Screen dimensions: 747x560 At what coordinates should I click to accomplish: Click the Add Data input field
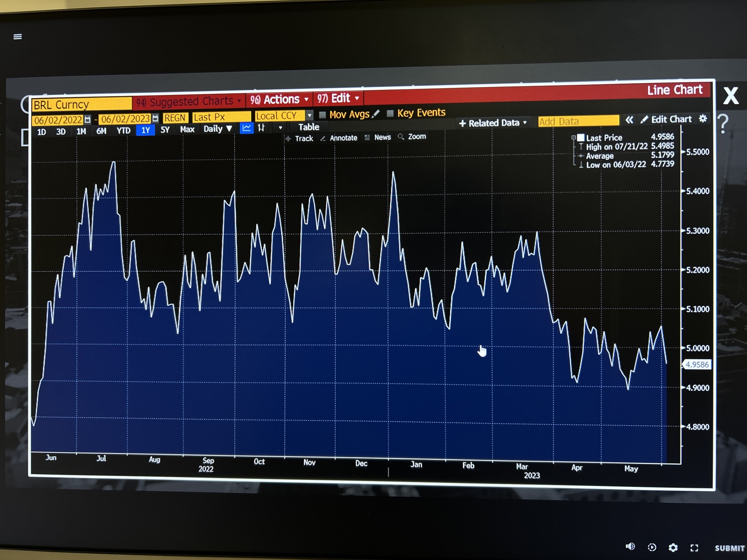(578, 121)
